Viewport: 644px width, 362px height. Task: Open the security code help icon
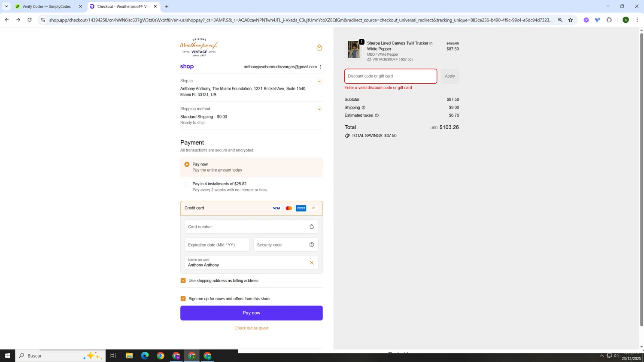[312, 244]
